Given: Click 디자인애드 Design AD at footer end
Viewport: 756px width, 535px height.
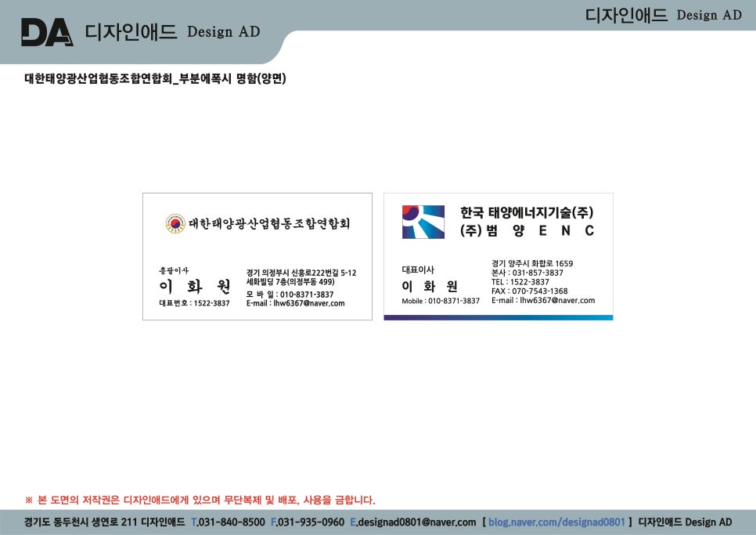Looking at the screenshot, I should click(685, 522).
